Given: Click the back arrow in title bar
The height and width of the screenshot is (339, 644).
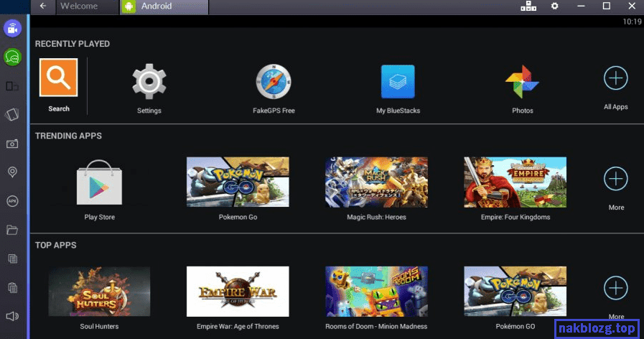Looking at the screenshot, I should click(x=42, y=6).
